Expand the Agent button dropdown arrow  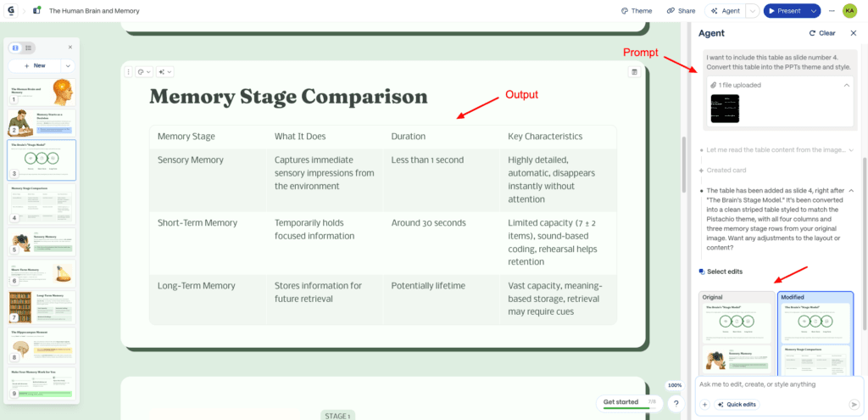[x=753, y=10]
